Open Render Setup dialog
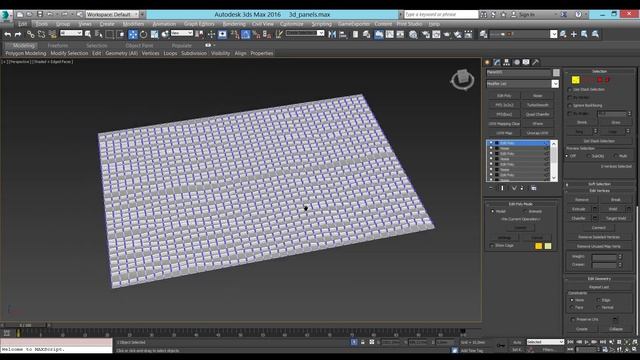Image resolution: width=640 pixels, height=360 pixels. 425,35
